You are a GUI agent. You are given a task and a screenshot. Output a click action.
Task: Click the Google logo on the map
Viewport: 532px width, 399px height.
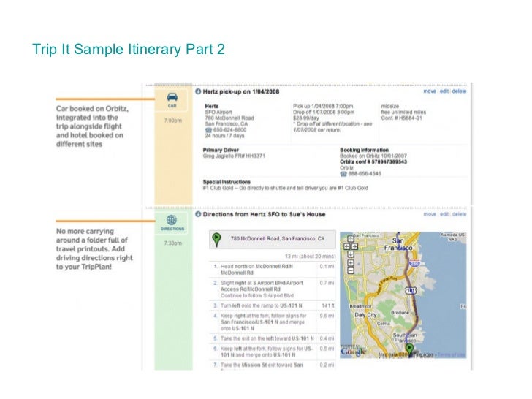coord(353,351)
